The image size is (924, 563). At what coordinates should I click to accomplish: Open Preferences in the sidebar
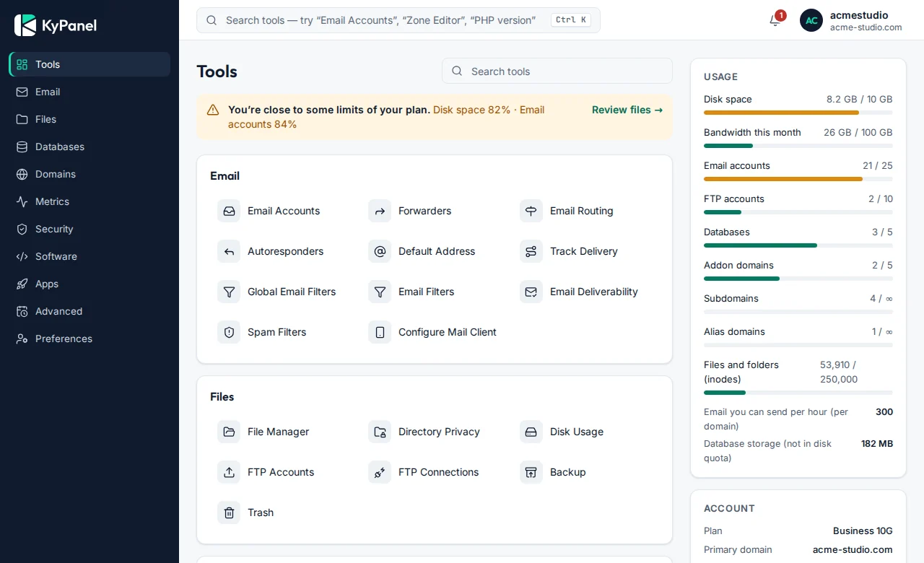90,339
